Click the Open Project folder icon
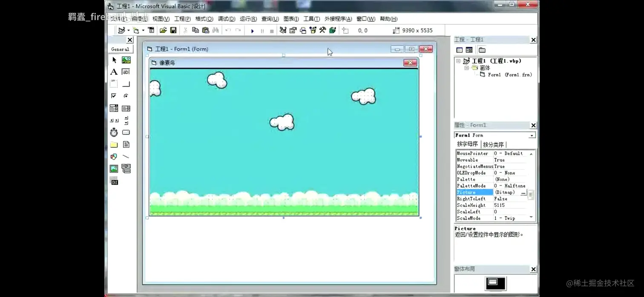 (163, 30)
